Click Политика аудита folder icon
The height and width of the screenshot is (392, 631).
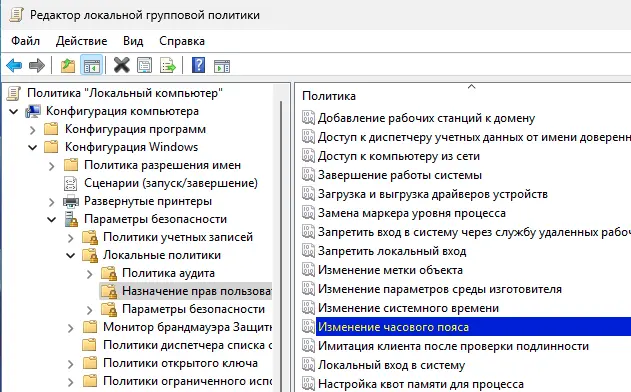(109, 273)
